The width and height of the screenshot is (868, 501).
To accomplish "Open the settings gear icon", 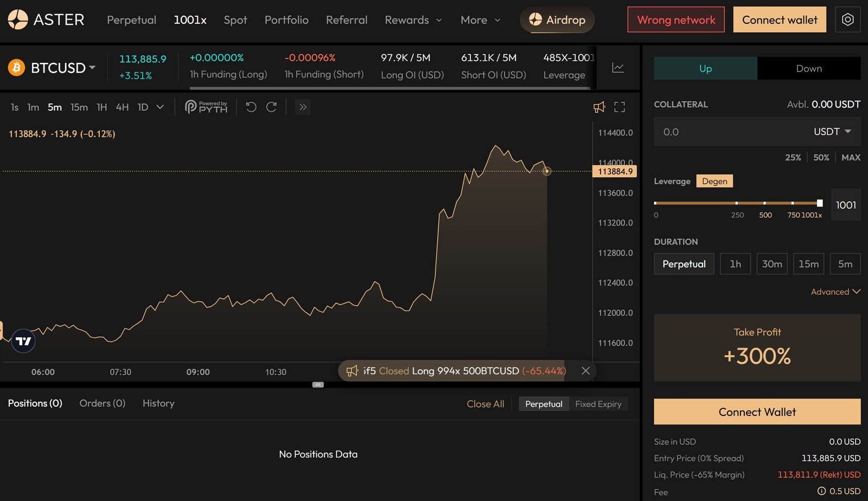I will 847,20.
